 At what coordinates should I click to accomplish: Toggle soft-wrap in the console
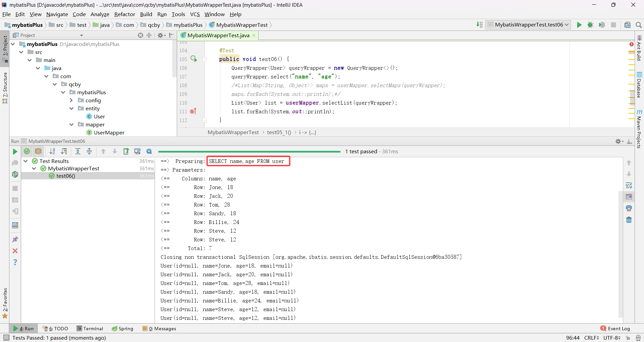pyautogui.click(x=629, y=185)
